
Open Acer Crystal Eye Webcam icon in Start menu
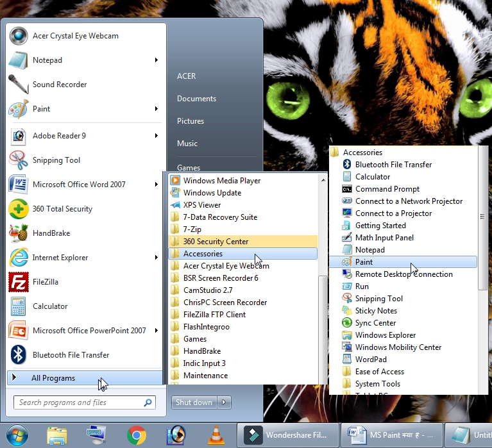point(19,36)
